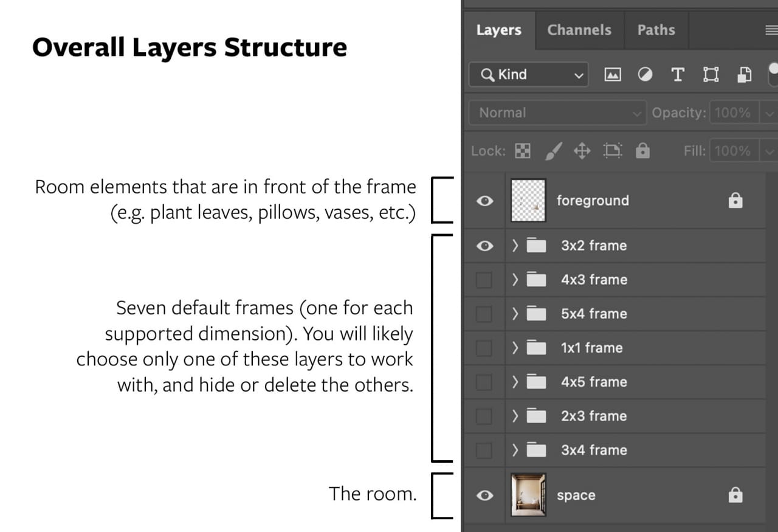
Task: Hide the foreground layer
Action: click(x=484, y=201)
